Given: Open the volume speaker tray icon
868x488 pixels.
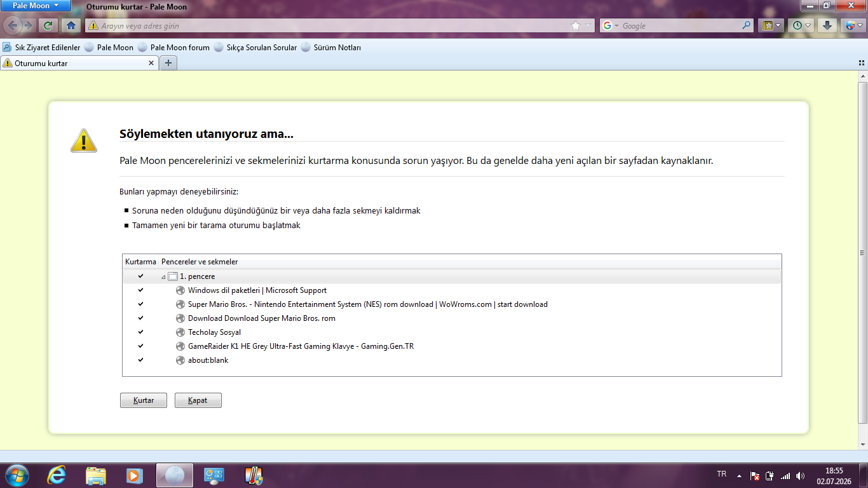Looking at the screenshot, I should [x=800, y=475].
